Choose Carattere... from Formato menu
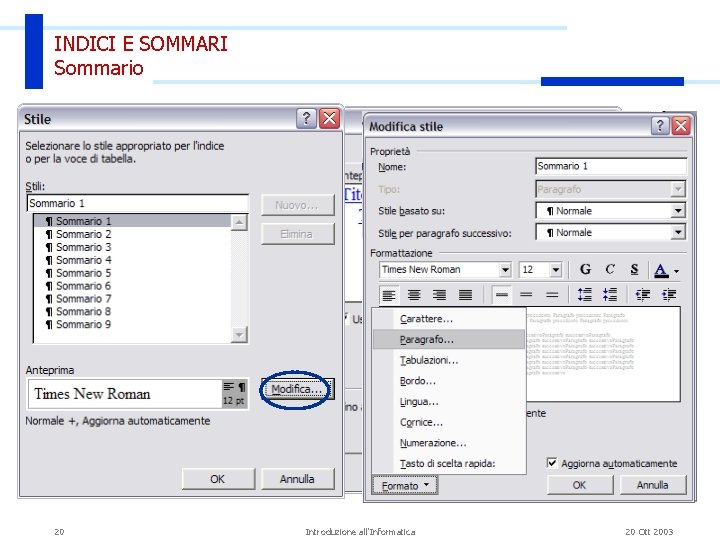 (449, 319)
